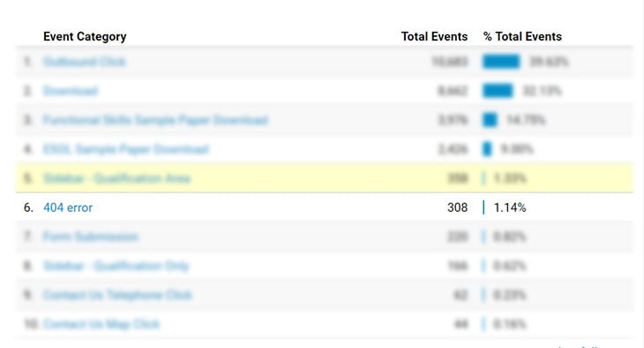
Task: Open the row 2 Download category link
Action: [71, 91]
